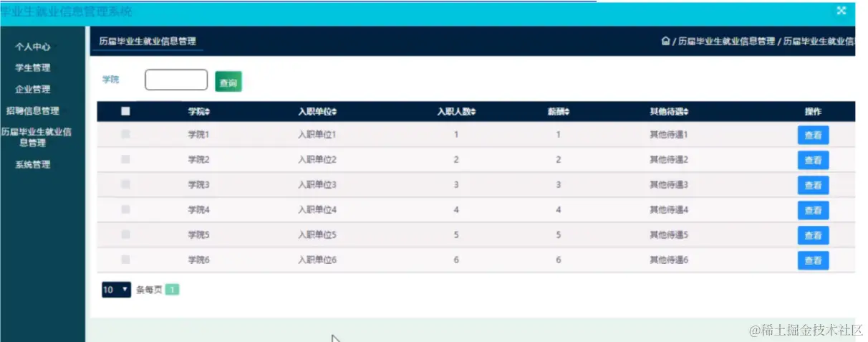The image size is (868, 342).
Task: Open 招聘信息管理 in the sidebar
Action: coord(33,111)
